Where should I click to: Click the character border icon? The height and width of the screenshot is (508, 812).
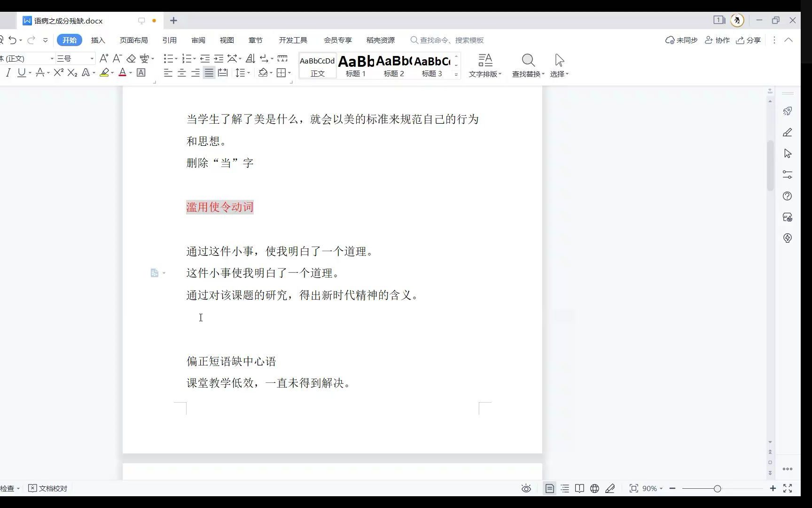point(141,72)
